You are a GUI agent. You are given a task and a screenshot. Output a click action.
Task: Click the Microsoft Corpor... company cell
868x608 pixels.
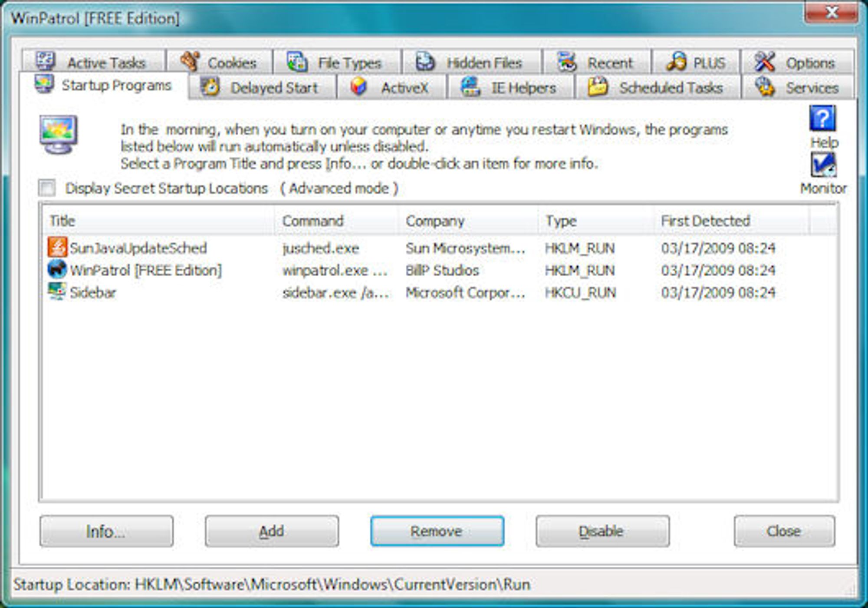coord(465,292)
